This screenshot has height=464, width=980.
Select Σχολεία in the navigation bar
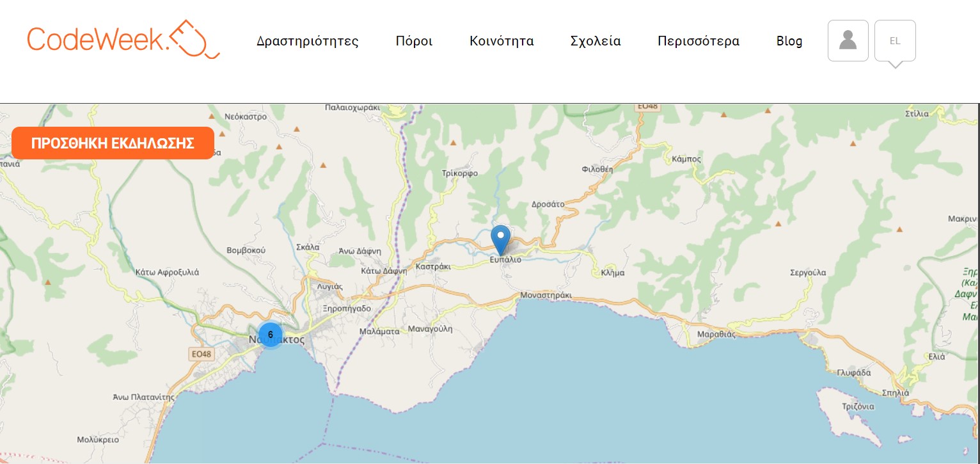tap(595, 42)
